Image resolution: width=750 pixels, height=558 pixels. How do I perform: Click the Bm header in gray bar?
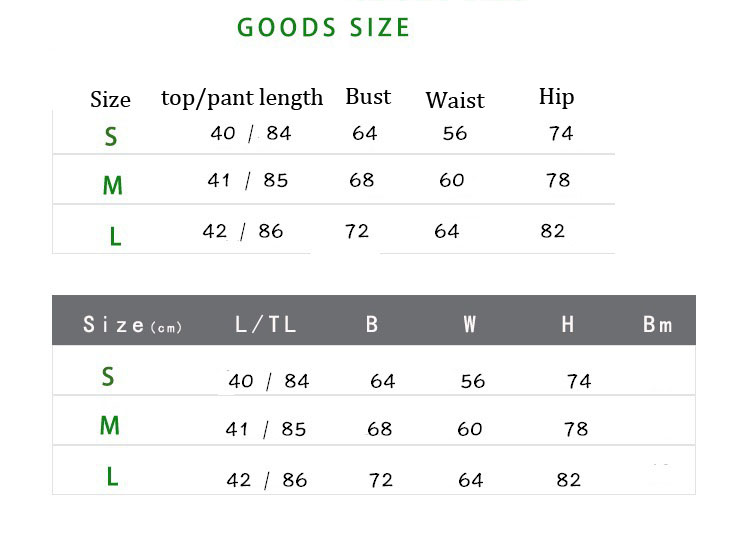658,324
